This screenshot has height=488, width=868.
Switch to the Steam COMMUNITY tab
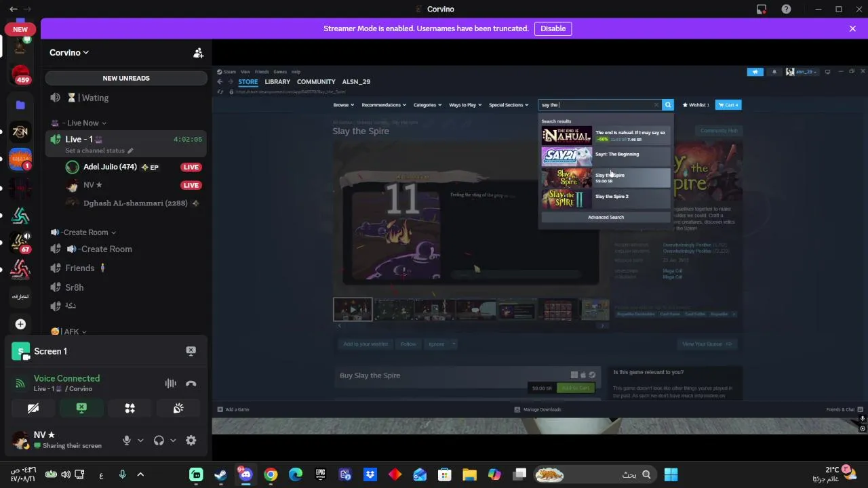tap(316, 81)
